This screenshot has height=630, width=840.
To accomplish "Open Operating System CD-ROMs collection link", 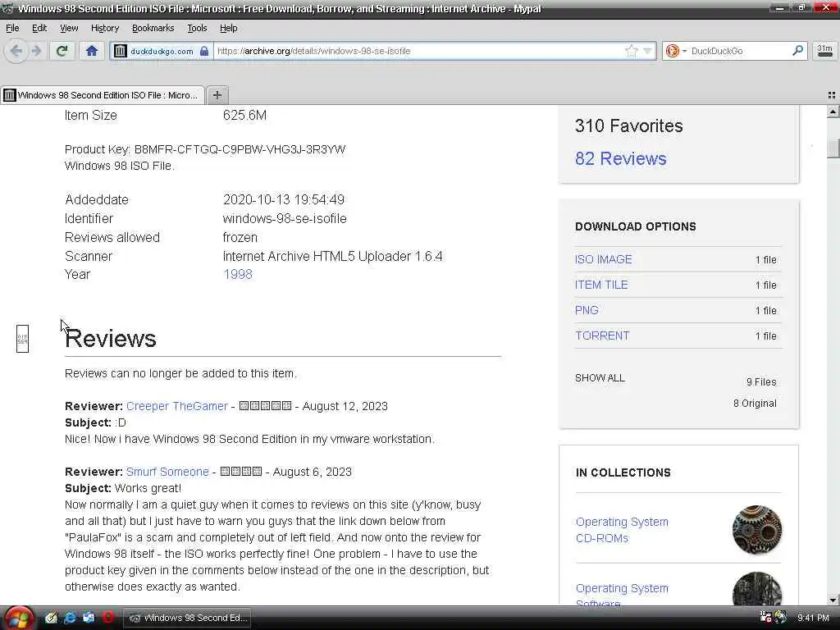I will click(x=622, y=530).
